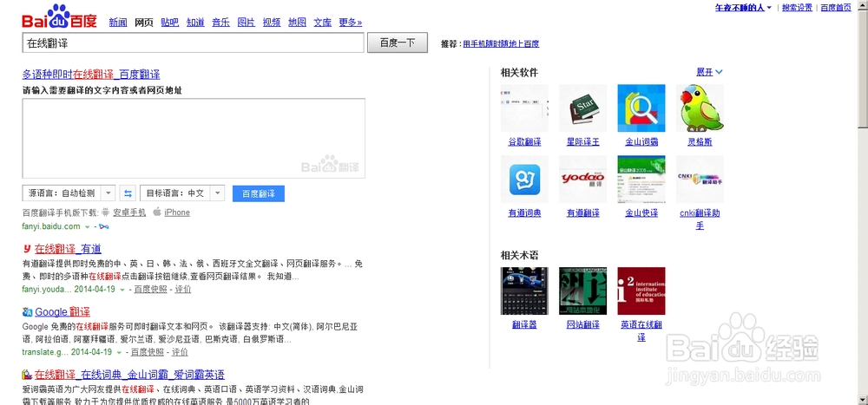Switch to the 地图 tab
The image size is (868, 405).
(297, 23)
